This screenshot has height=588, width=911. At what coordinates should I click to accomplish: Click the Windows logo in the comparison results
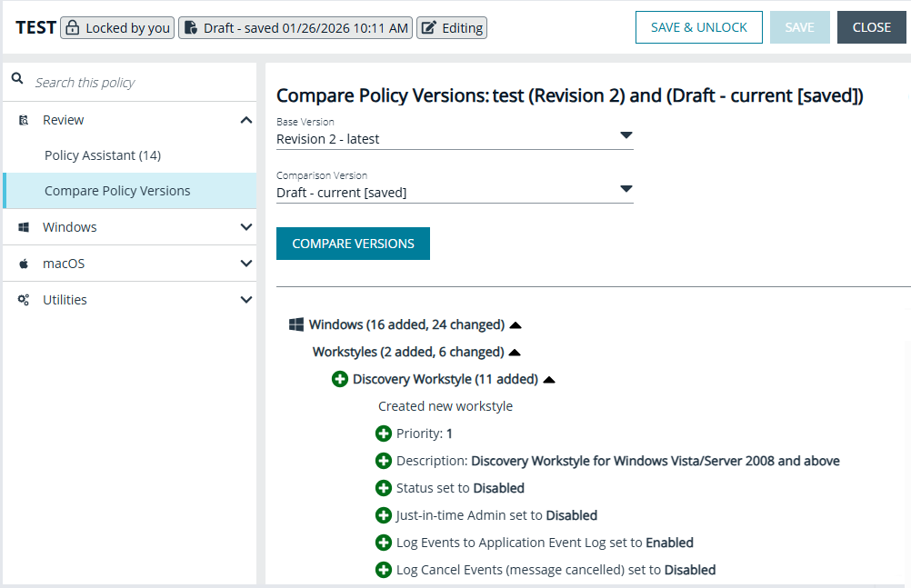click(x=295, y=324)
